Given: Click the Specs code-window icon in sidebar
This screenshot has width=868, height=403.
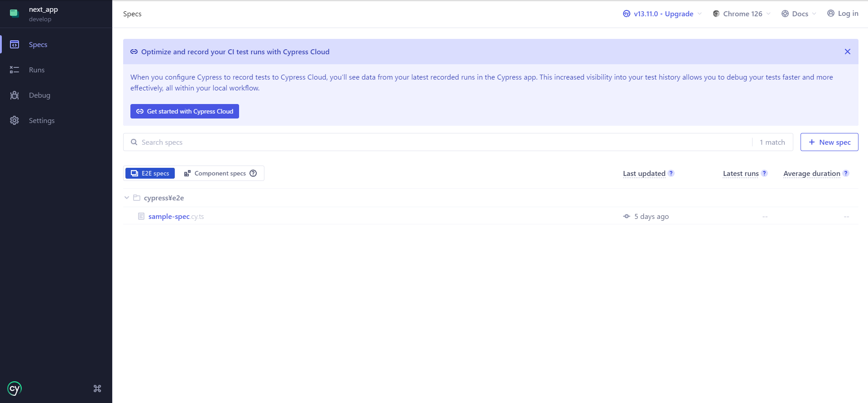Looking at the screenshot, I should click(14, 44).
